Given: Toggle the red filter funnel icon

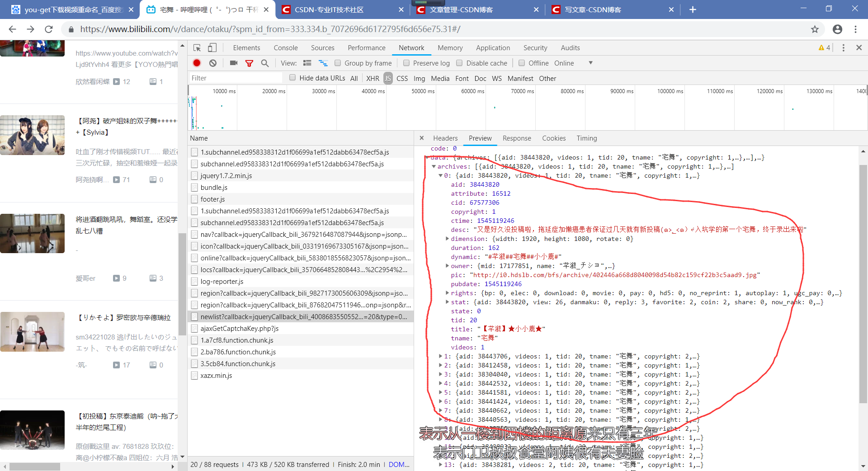Looking at the screenshot, I should (249, 63).
